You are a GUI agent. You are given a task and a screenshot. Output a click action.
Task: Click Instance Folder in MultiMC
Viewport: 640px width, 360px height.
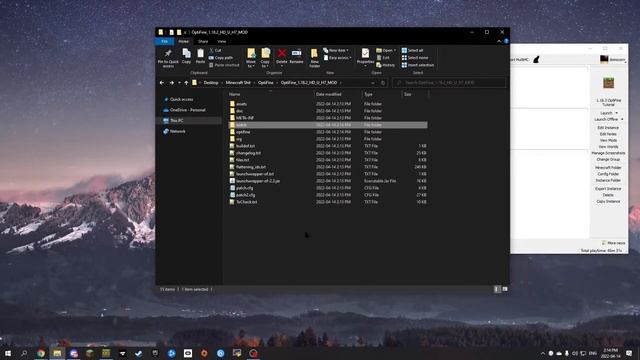(x=608, y=180)
